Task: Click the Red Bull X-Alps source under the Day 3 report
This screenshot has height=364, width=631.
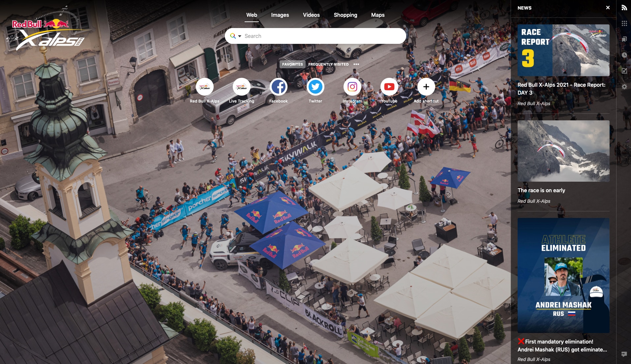Action: [x=534, y=104]
